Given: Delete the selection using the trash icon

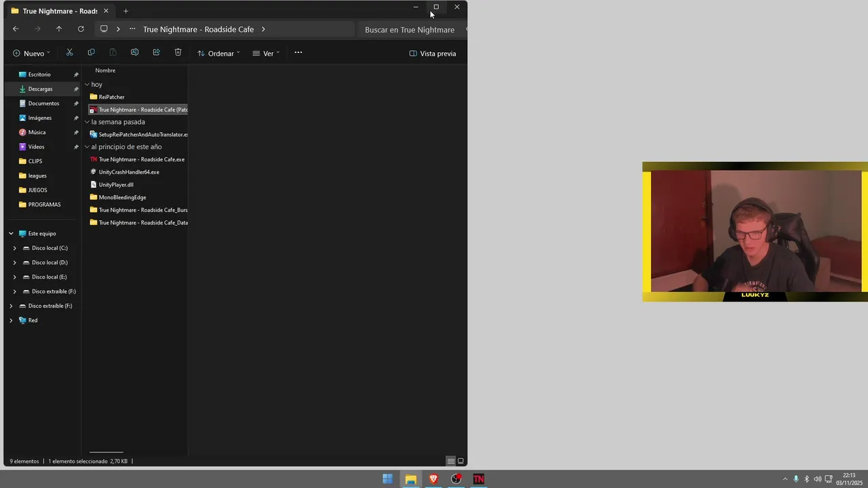Looking at the screenshot, I should pos(178,53).
